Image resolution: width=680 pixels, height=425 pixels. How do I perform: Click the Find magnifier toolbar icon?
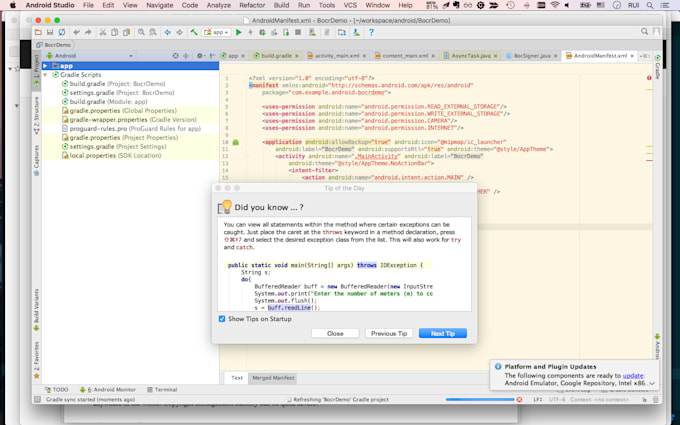(x=141, y=33)
